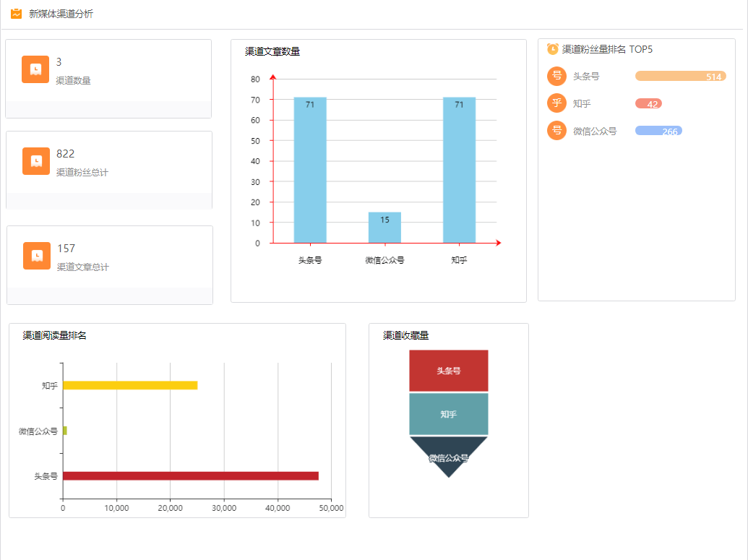Click the dark 微信公众号 funnel tip segment
The image size is (748, 560).
[x=449, y=454]
